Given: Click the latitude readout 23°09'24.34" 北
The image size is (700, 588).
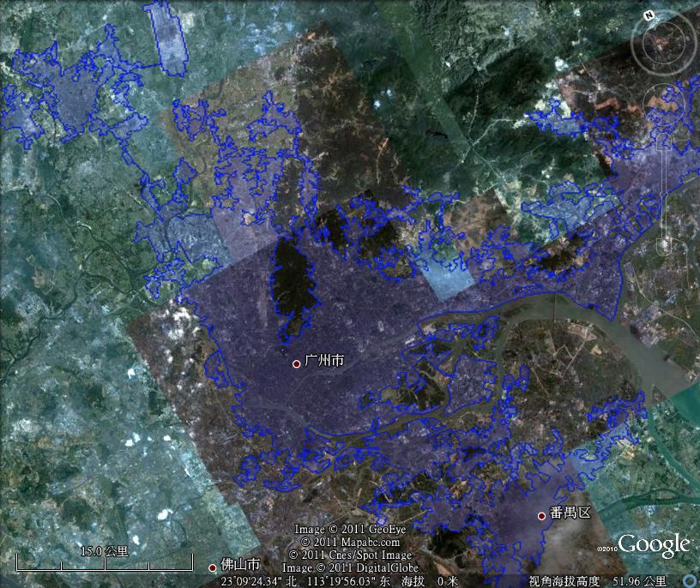Looking at the screenshot, I should pyautogui.click(x=257, y=581).
